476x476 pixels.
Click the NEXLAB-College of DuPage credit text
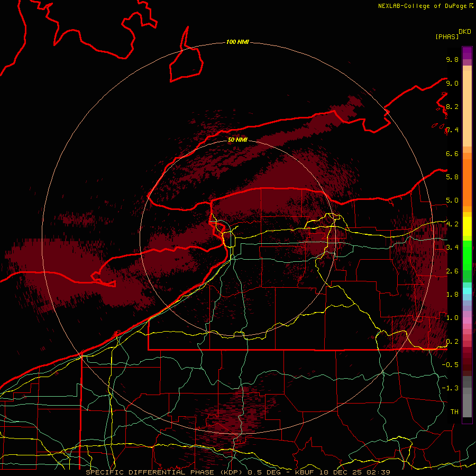pos(423,6)
